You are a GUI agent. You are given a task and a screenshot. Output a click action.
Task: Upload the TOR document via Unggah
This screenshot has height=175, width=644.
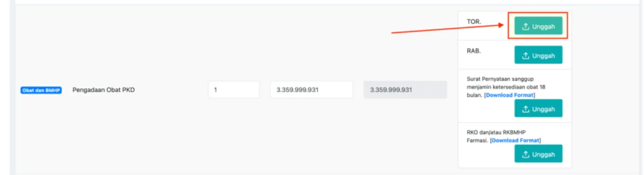coord(538,27)
